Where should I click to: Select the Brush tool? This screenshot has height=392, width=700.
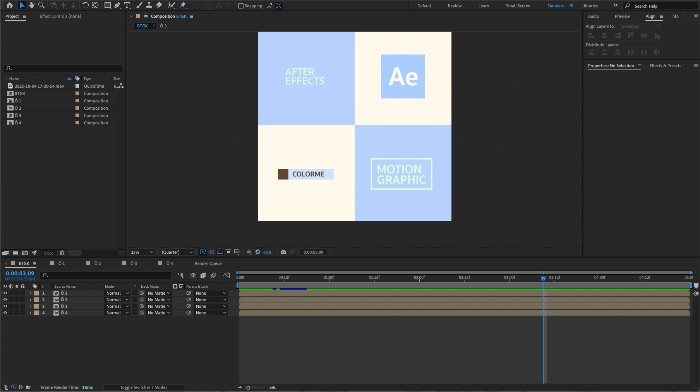pos(139,5)
